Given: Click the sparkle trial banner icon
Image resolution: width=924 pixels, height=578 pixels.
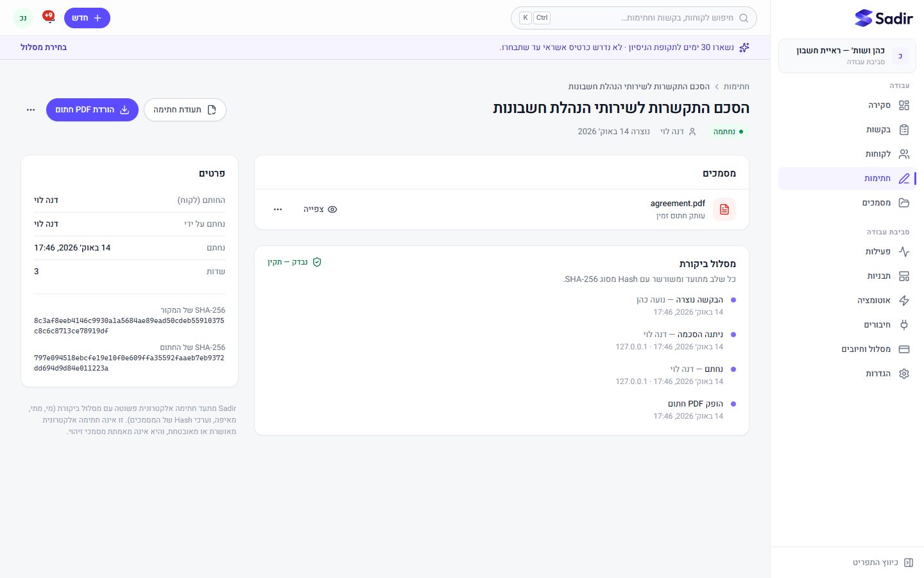Looking at the screenshot, I should (x=744, y=48).
